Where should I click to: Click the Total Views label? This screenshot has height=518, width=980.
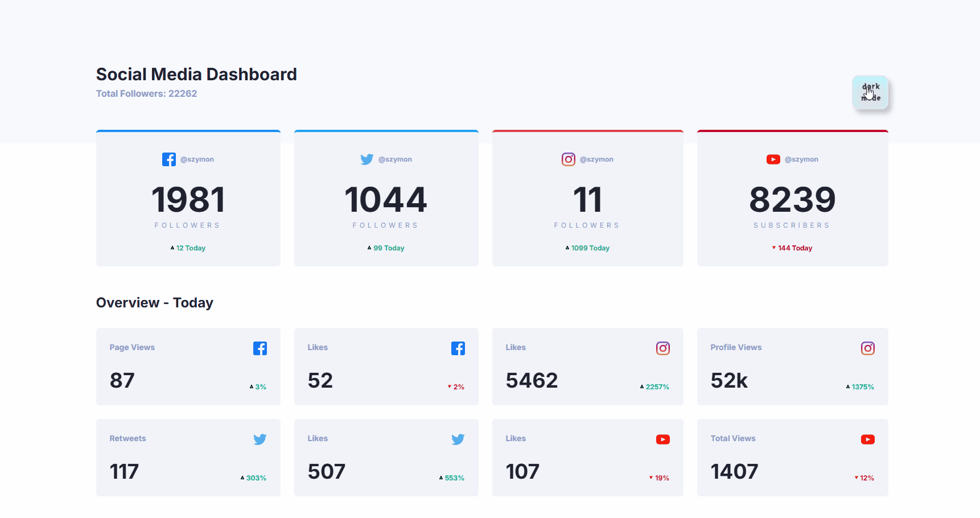click(733, 438)
